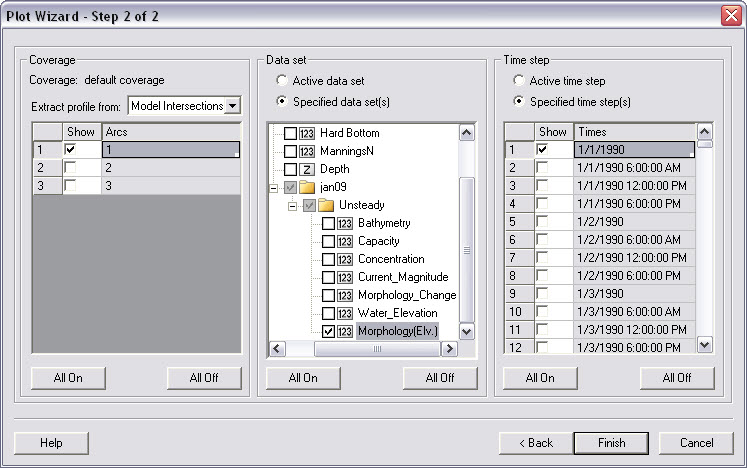Select the 1/2/1990 6:00:00 PM time cell
Screen dimensions: 749x471
pyautogui.click(x=634, y=276)
